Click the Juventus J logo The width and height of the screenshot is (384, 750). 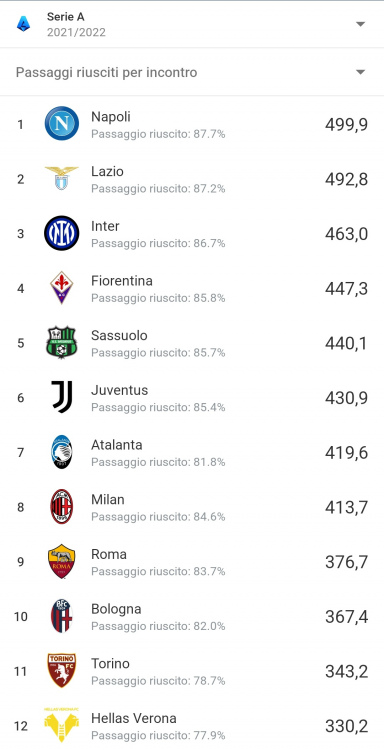62,397
